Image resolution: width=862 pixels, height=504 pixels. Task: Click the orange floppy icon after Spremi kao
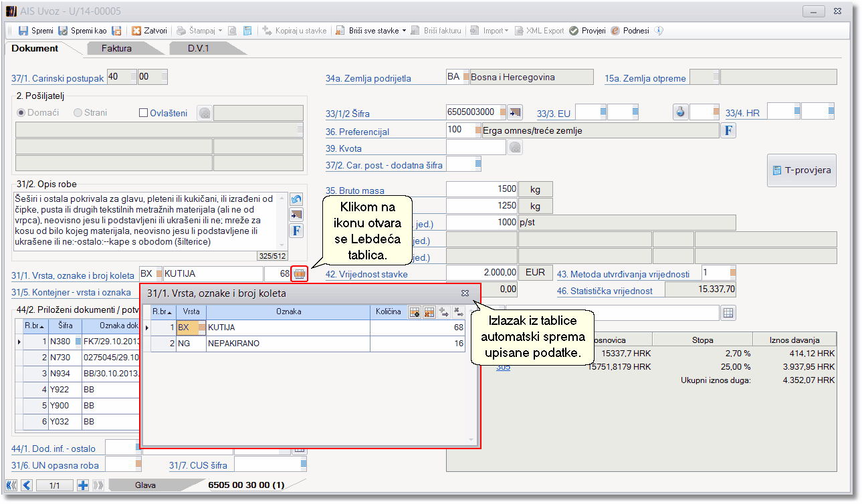[117, 31]
